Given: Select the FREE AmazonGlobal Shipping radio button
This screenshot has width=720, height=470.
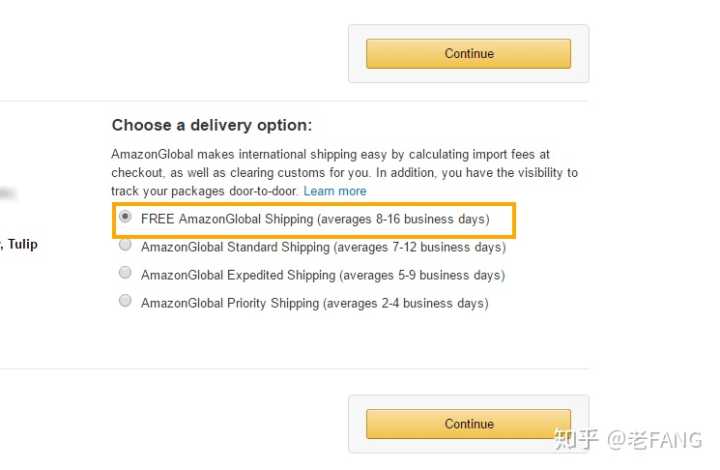Looking at the screenshot, I should [125, 217].
